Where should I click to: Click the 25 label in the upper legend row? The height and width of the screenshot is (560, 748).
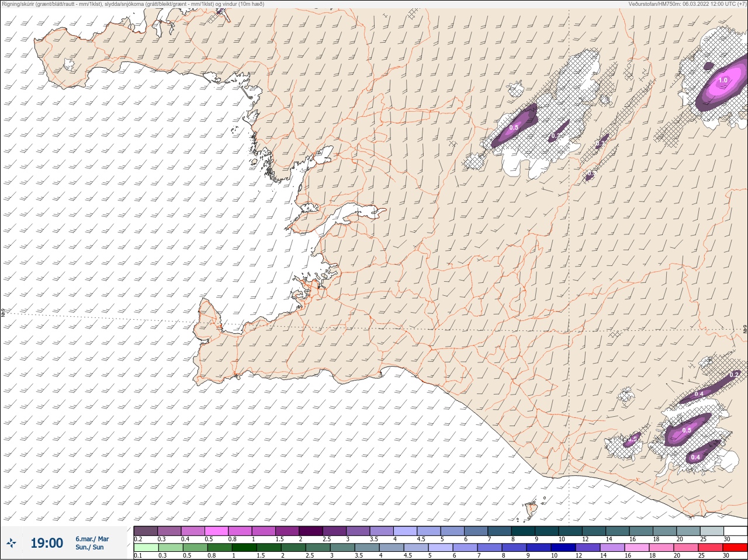[x=703, y=539]
